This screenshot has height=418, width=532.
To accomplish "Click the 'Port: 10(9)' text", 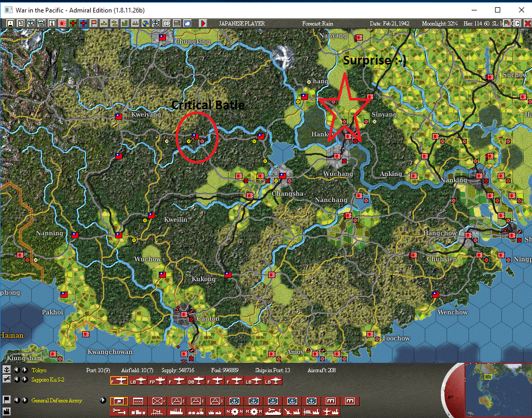I will click(98, 370).
